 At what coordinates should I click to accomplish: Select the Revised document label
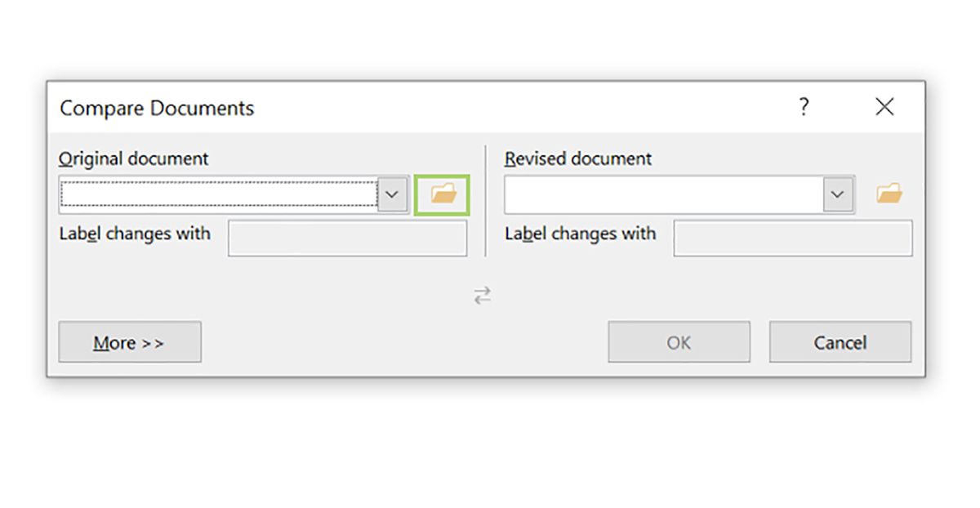(x=578, y=158)
